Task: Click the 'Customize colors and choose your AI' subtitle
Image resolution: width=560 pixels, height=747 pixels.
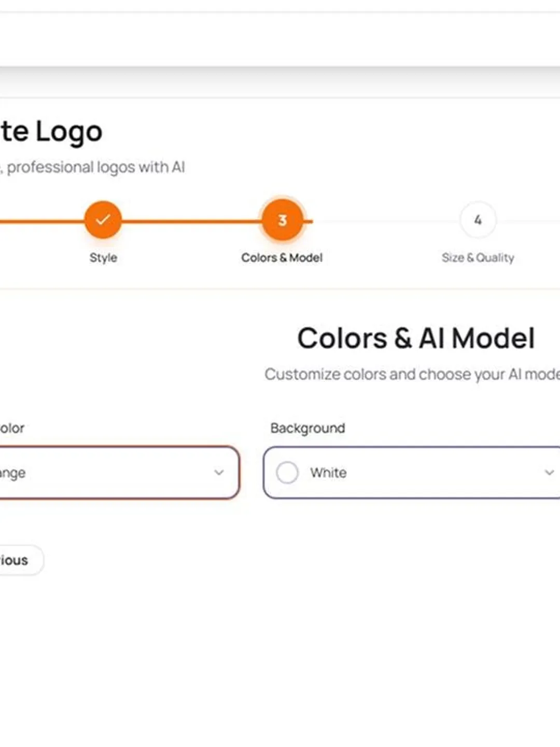Action: click(412, 374)
